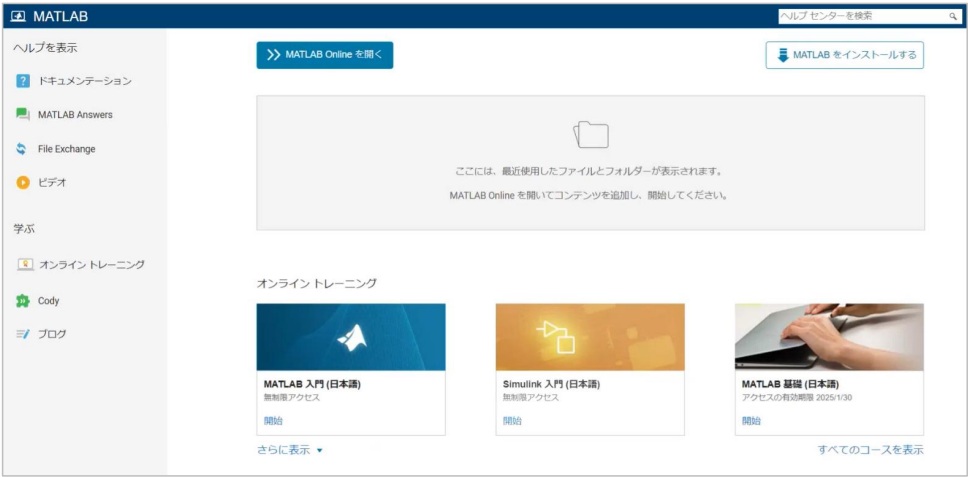Click the empty folder icon placeholder
Screen dimensions: 968x477
[x=590, y=135]
